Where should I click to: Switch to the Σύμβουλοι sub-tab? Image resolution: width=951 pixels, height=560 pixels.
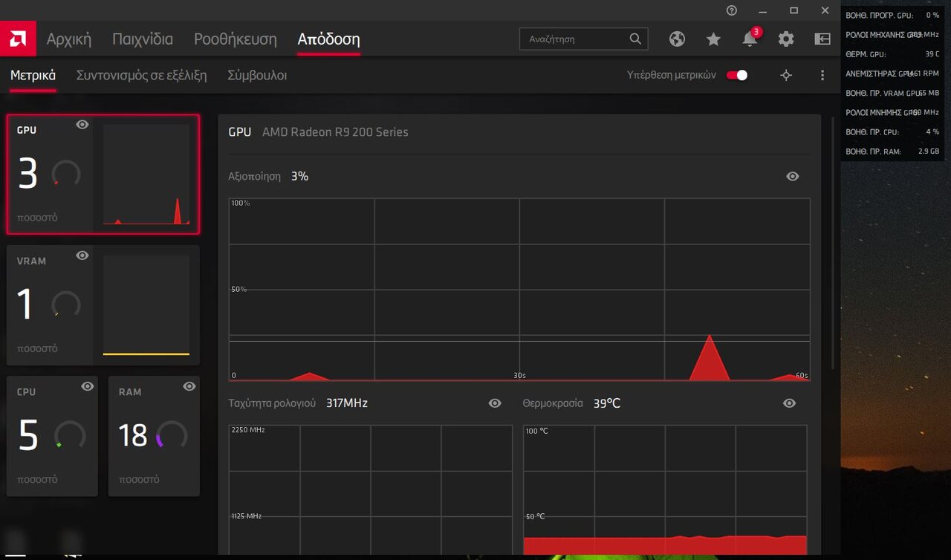coord(257,75)
